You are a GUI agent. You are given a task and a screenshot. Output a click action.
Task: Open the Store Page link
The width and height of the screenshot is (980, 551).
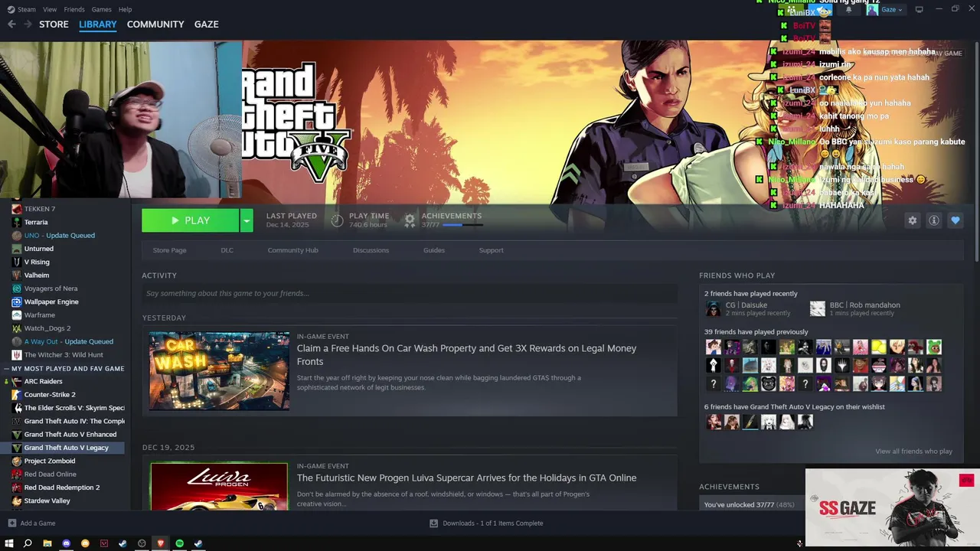169,250
